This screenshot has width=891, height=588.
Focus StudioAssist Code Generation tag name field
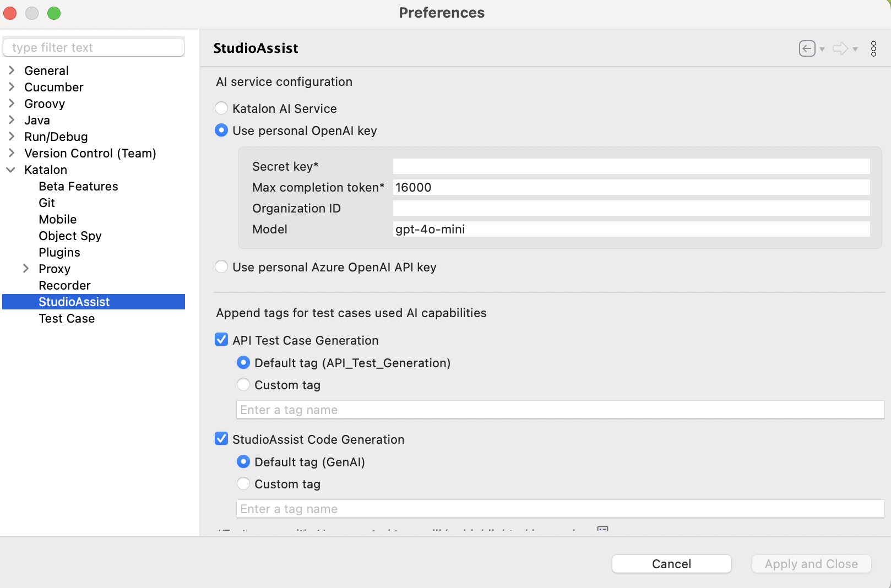pyautogui.click(x=560, y=509)
